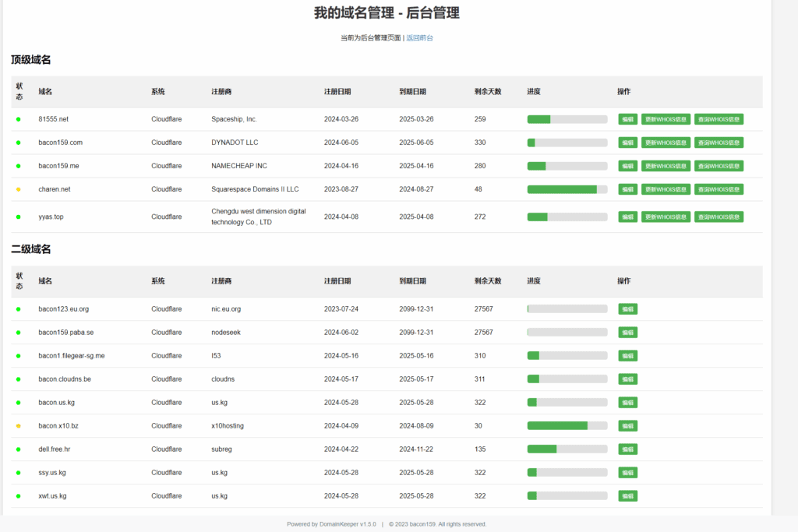Select the subdomain bacon159.paba.se
This screenshot has height=532, width=798.
click(x=66, y=332)
